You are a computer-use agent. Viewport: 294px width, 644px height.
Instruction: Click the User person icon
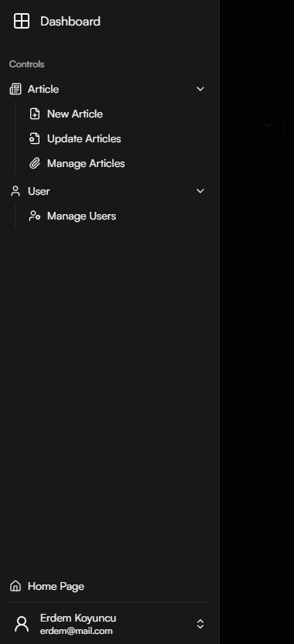[15, 191]
